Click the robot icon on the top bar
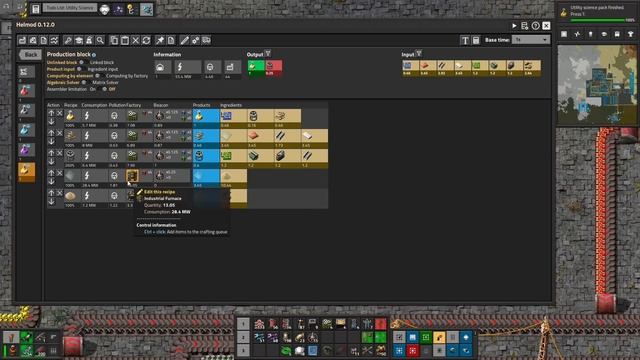 (x=104, y=9)
